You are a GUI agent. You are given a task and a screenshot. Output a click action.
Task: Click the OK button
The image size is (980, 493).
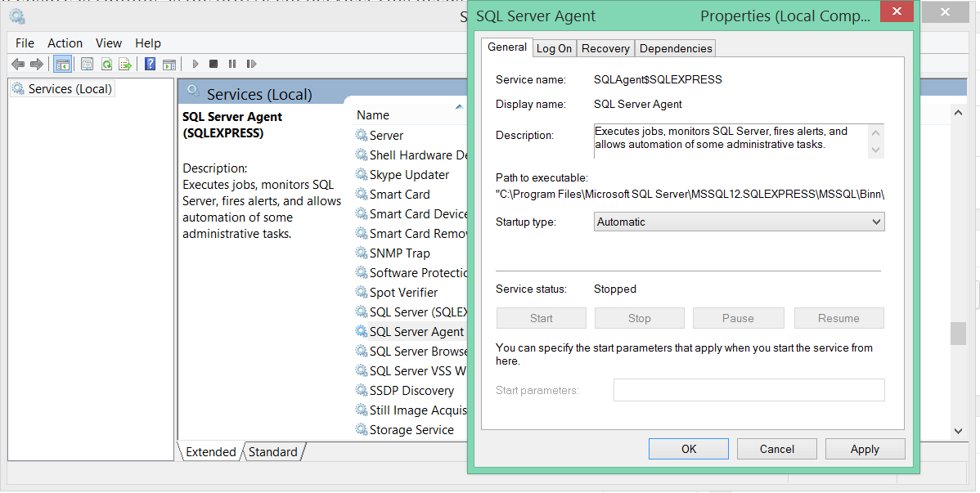tap(689, 449)
